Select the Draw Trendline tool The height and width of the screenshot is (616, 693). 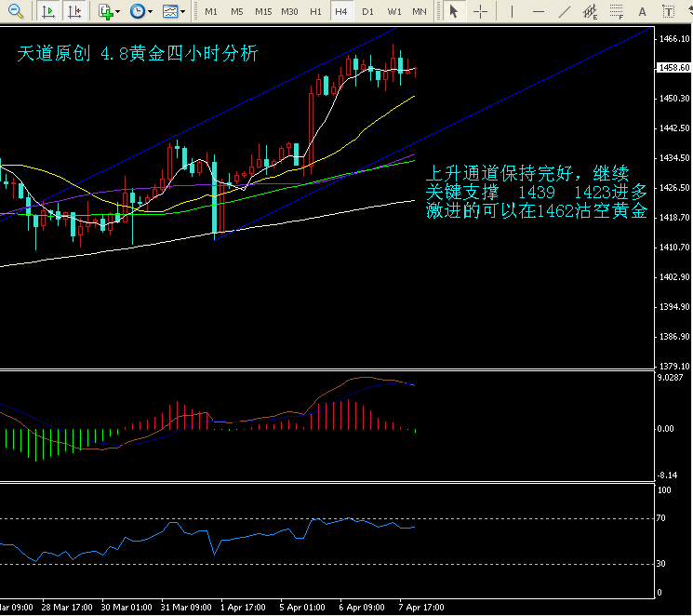pos(565,11)
